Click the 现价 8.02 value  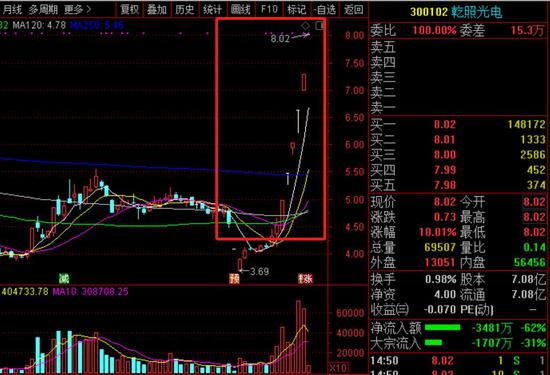pos(445,202)
